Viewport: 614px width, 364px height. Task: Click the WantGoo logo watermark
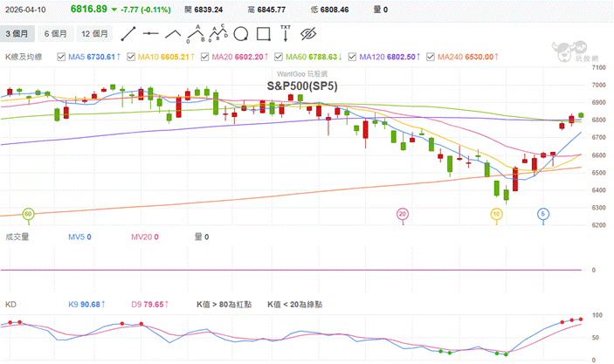click(584, 50)
